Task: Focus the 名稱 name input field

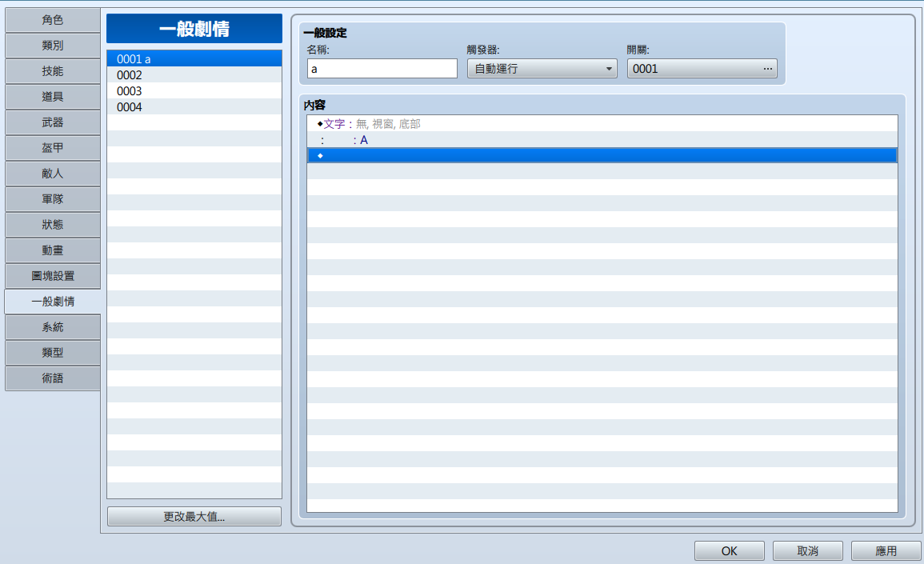Action: (382, 69)
